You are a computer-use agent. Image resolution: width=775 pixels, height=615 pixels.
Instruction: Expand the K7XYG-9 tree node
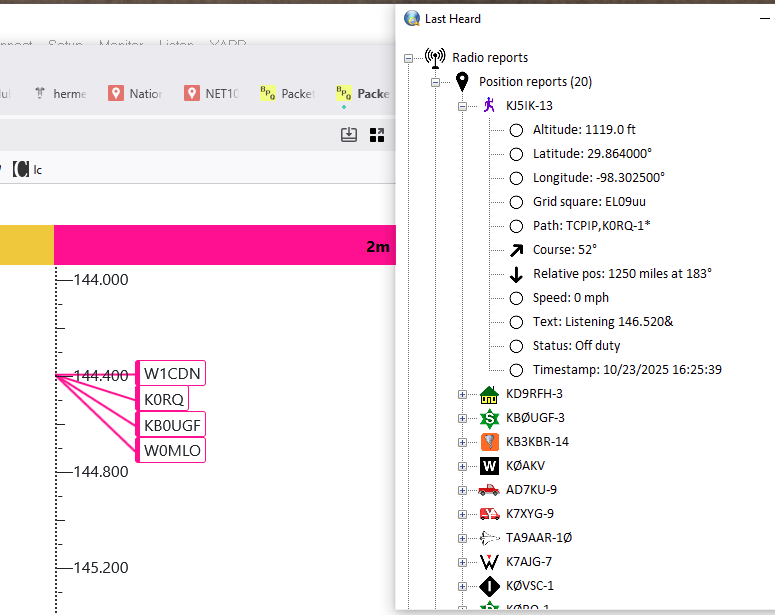click(462, 514)
